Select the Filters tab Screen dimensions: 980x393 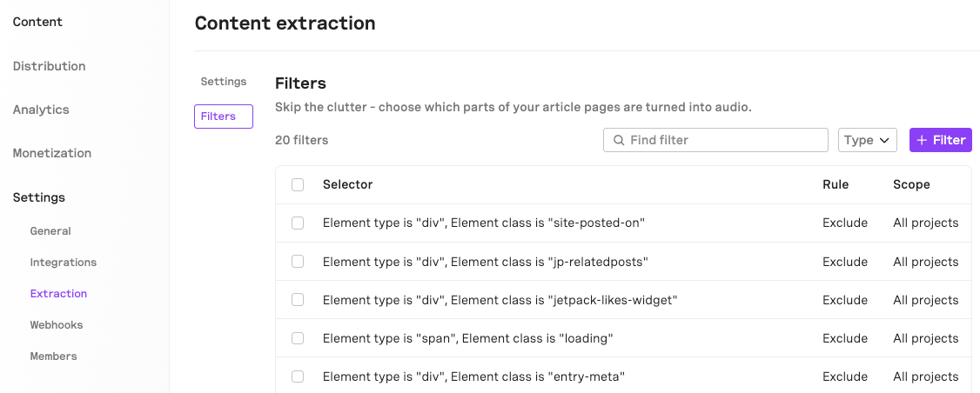(x=223, y=117)
